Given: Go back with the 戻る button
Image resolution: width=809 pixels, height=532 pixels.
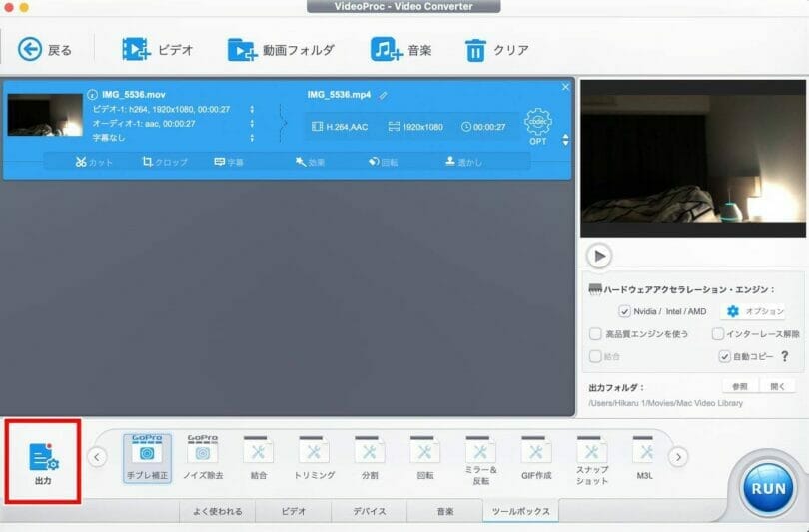Looking at the screenshot, I should point(44,50).
